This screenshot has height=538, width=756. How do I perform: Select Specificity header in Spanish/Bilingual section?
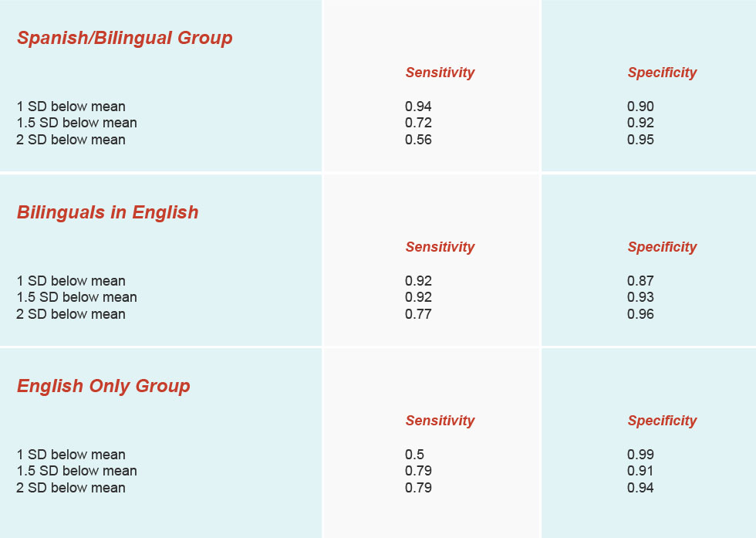(x=662, y=73)
